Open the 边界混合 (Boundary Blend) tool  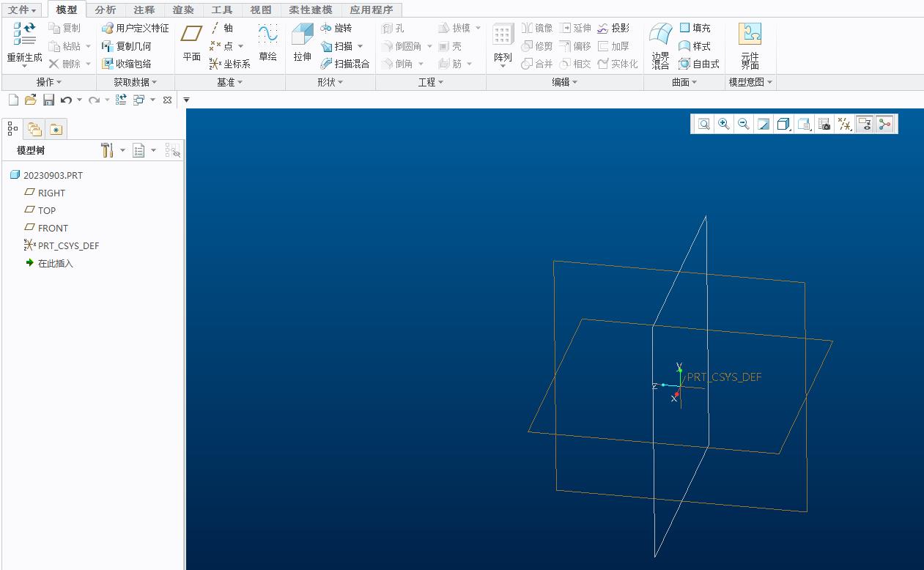tap(661, 45)
